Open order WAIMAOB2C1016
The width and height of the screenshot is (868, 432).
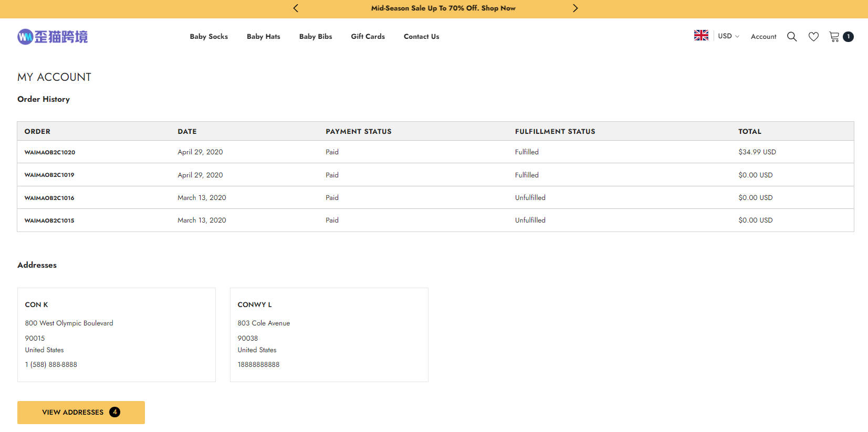click(x=49, y=198)
